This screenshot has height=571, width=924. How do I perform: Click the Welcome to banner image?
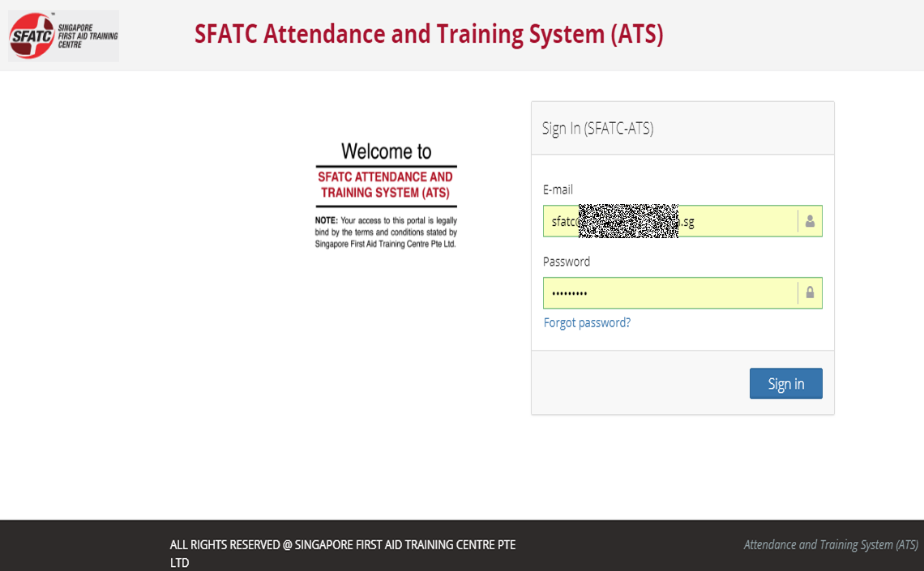click(386, 195)
